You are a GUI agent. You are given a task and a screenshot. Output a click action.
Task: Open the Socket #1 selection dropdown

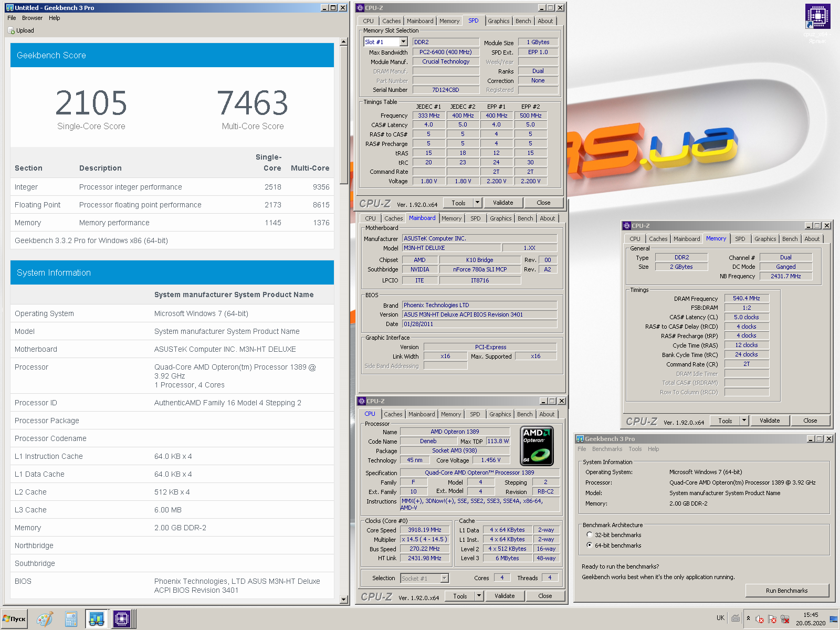[x=444, y=578]
